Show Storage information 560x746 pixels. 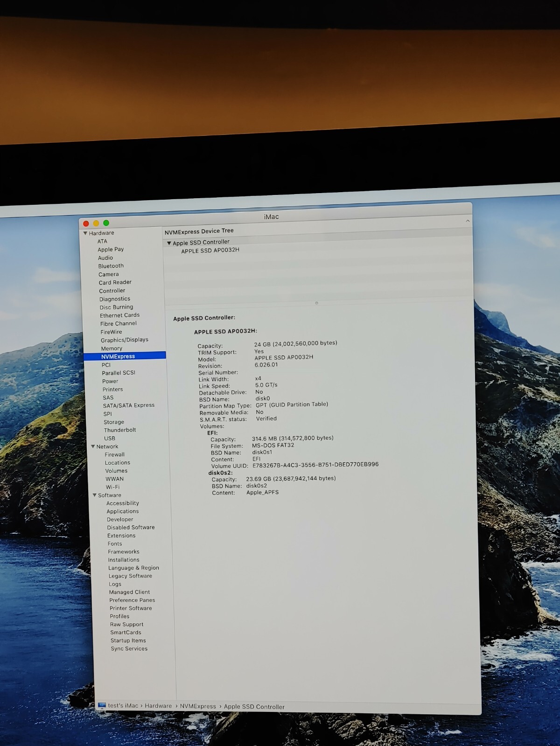[114, 422]
